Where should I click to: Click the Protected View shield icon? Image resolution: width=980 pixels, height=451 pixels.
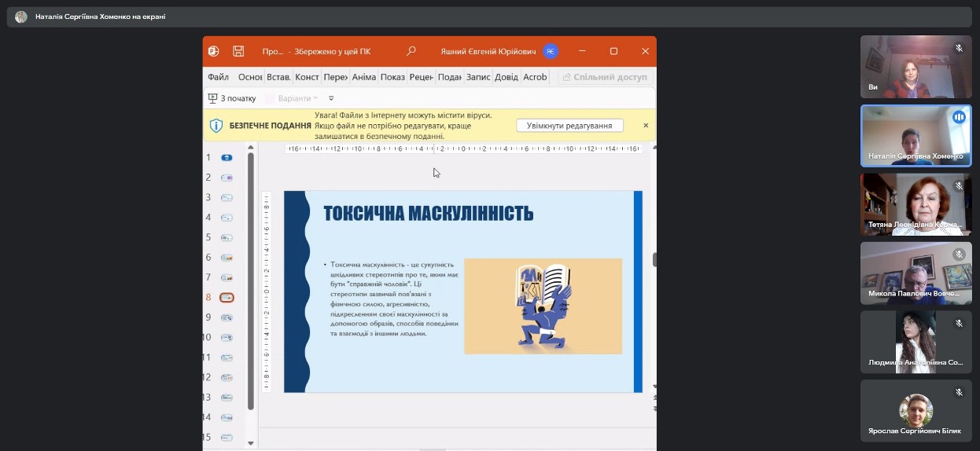click(216, 126)
